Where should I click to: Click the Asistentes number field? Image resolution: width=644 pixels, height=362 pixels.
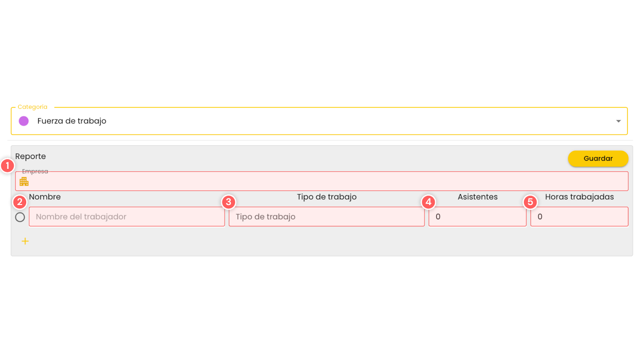coord(477,216)
